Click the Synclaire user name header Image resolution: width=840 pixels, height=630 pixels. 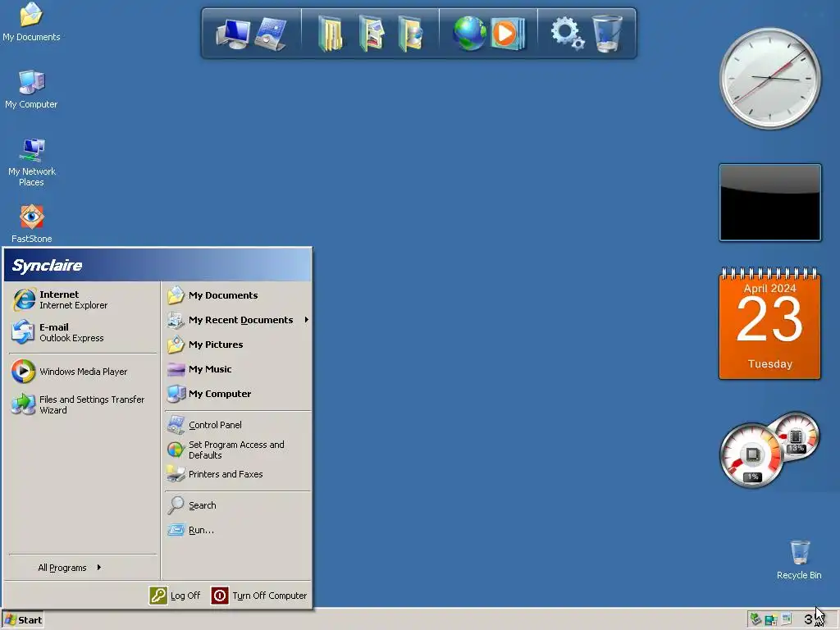[x=47, y=265]
